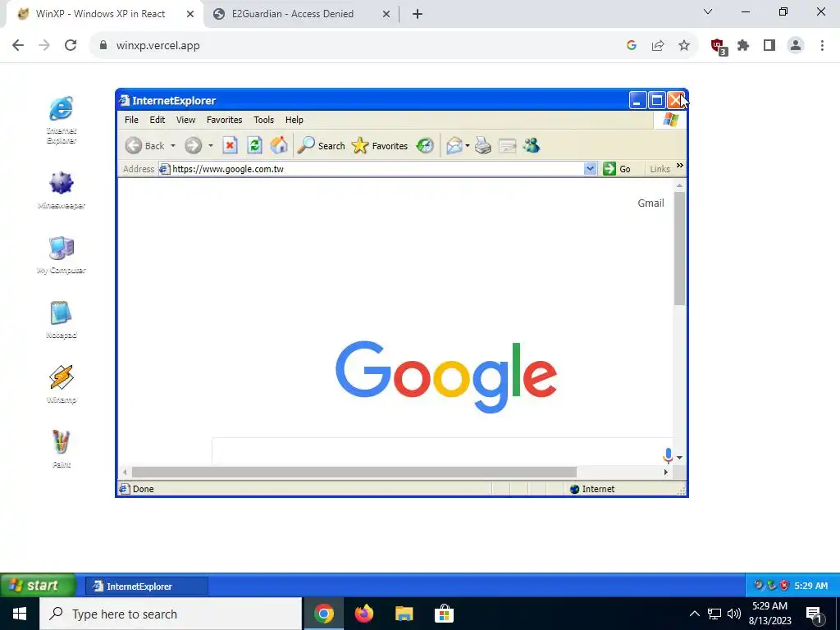
Task: Open Chrome extensions puzzle icon
Action: pos(743,46)
